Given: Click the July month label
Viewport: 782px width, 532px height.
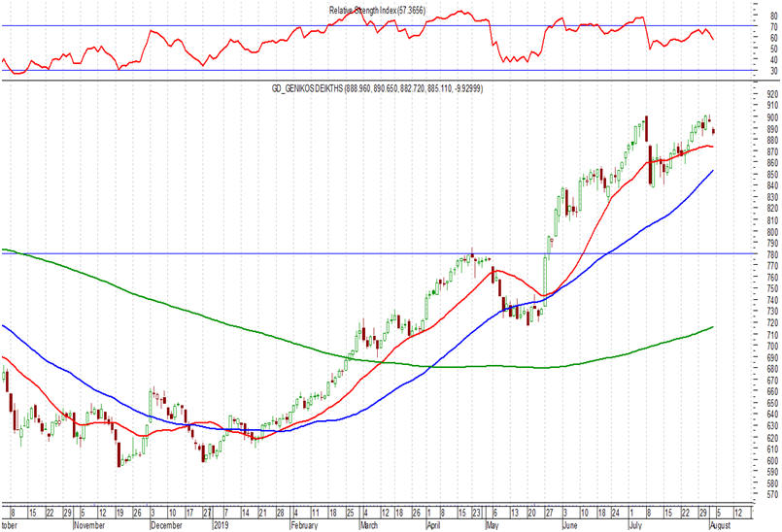Looking at the screenshot, I should (x=635, y=525).
